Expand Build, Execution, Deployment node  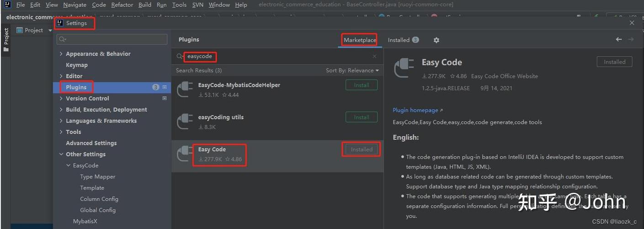[61, 109]
